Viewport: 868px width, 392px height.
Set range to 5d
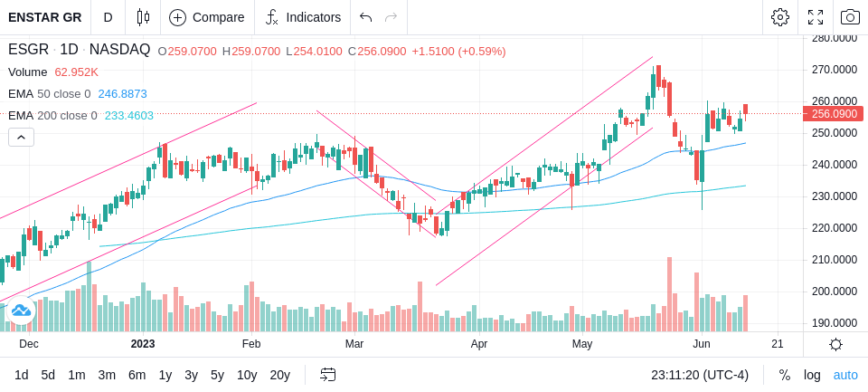coord(48,376)
